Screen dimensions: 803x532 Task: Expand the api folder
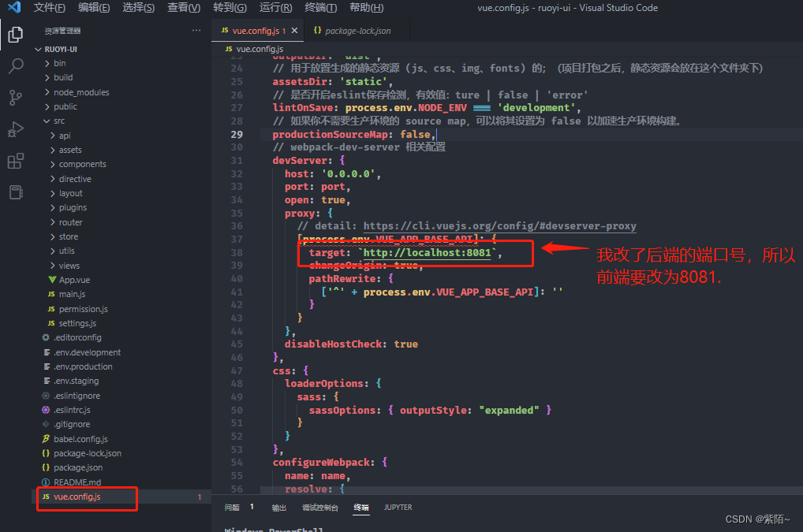52,136
